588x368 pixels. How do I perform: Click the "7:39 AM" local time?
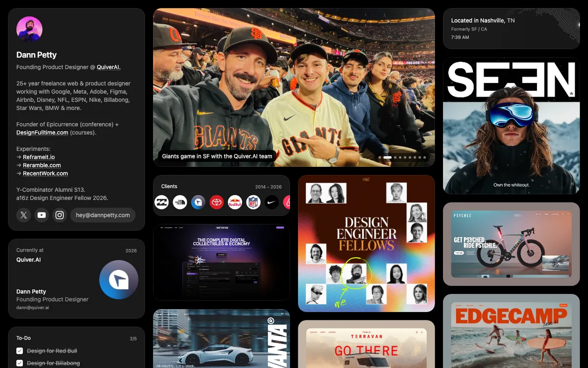(x=460, y=37)
